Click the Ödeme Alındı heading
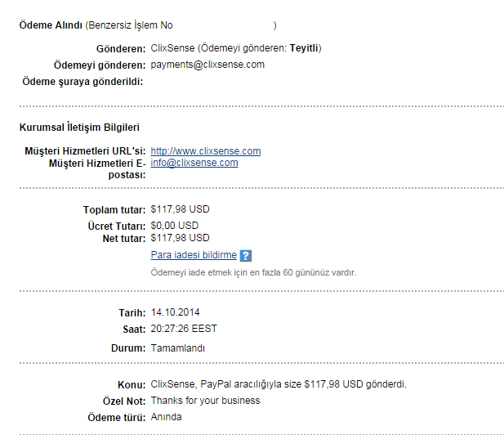 click(x=51, y=25)
